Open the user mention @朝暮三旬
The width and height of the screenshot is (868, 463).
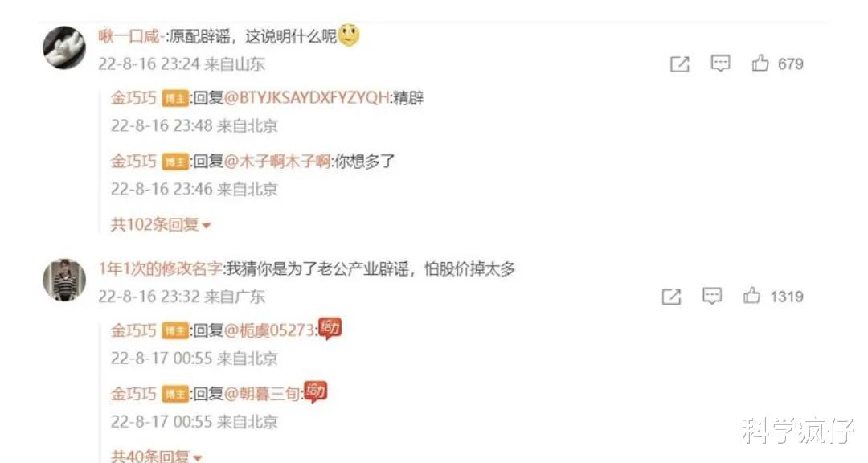pyautogui.click(x=262, y=394)
